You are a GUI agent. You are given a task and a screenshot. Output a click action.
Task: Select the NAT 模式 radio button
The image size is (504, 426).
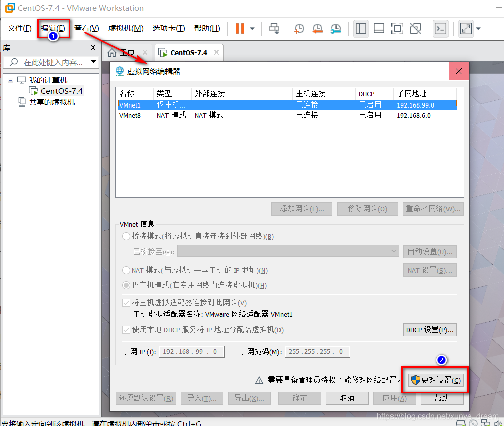click(126, 270)
